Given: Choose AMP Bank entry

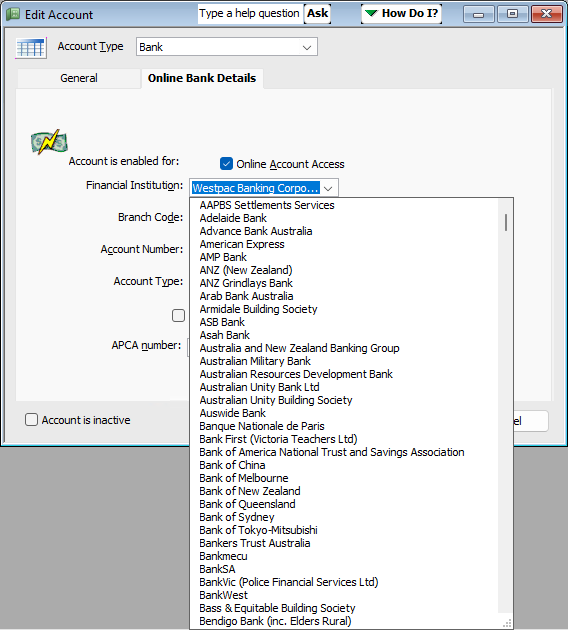Looking at the screenshot, I should [x=223, y=257].
